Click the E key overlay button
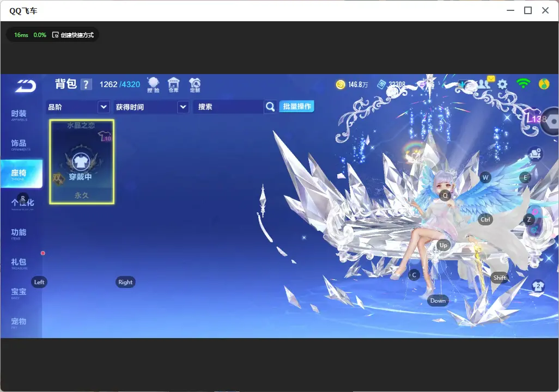 525,177
